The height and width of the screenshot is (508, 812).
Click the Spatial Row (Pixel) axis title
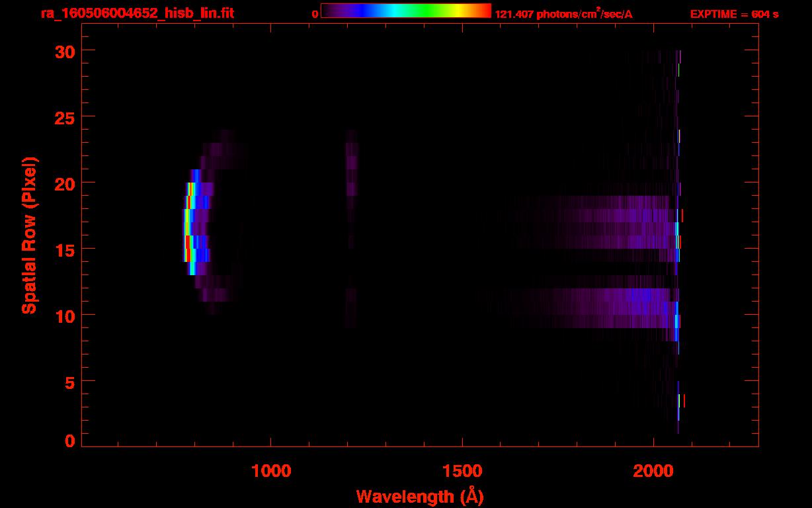[29, 235]
